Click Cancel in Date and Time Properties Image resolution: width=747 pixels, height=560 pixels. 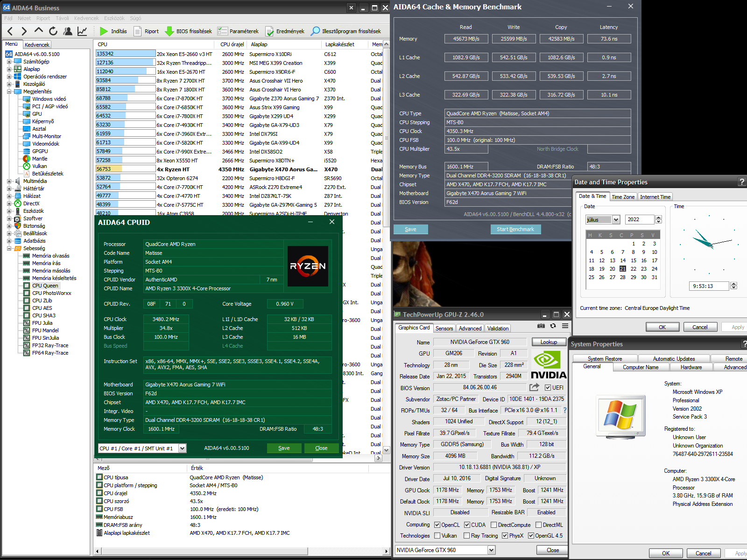tap(699, 327)
